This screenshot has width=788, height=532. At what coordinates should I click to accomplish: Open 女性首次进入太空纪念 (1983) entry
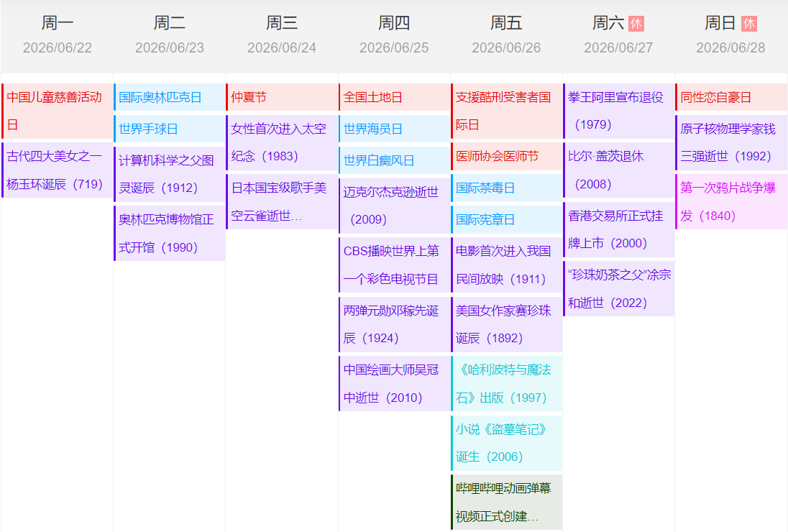(282, 142)
